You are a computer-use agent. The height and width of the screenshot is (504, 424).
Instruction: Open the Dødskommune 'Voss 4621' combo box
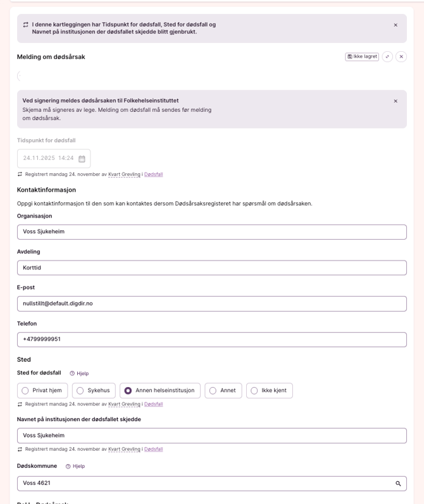203,484
